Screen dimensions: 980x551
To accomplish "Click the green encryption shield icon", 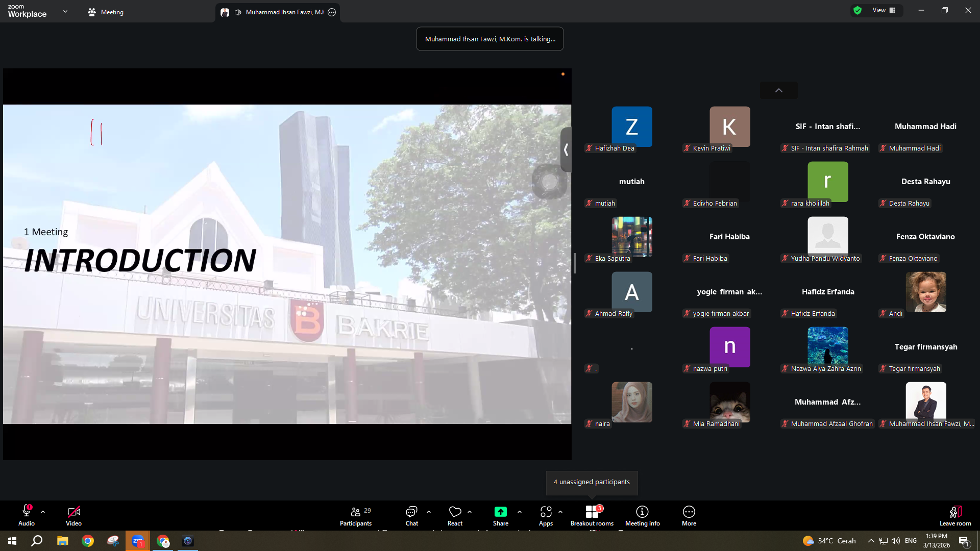I will point(857,10).
